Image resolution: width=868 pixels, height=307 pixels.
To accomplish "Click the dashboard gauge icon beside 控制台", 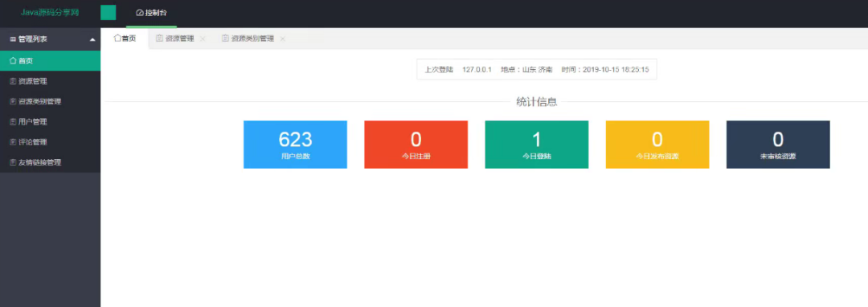I will [x=140, y=12].
